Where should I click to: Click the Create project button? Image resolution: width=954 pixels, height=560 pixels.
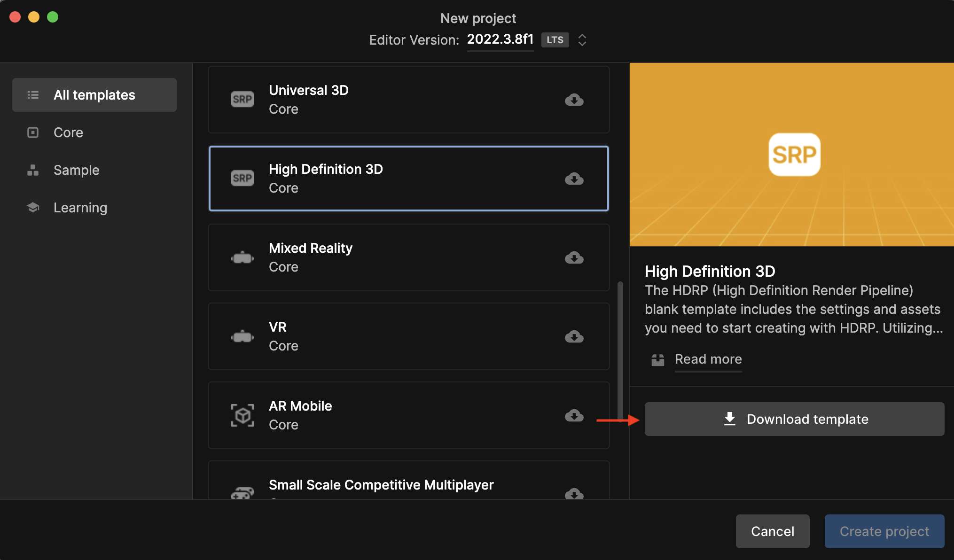(884, 531)
